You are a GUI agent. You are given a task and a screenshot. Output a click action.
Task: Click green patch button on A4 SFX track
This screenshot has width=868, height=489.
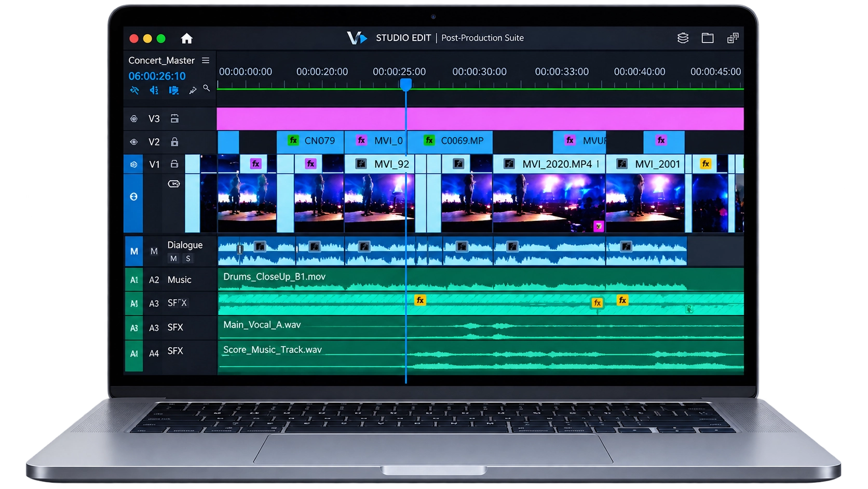point(134,354)
